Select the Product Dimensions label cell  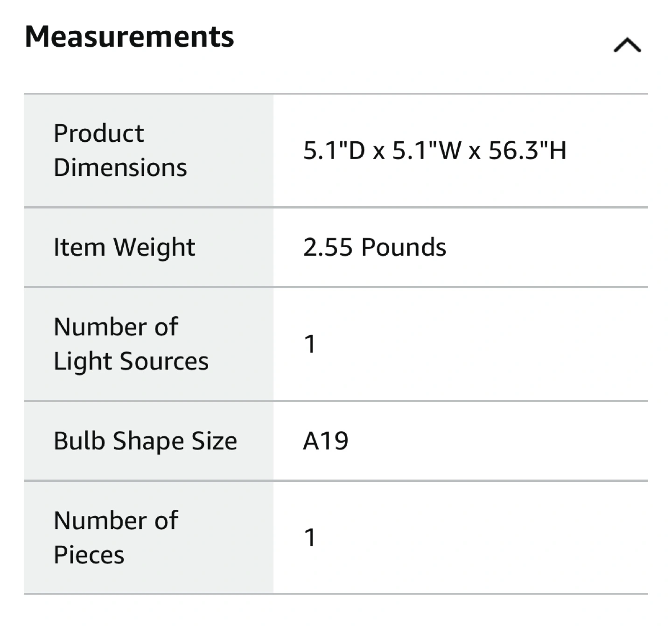(x=120, y=150)
